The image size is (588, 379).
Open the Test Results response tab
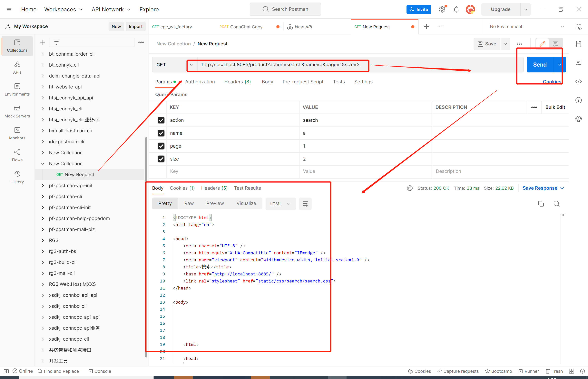pos(247,188)
